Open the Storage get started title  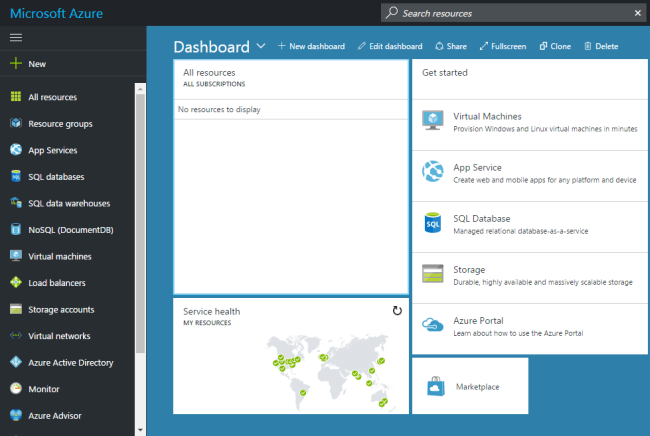tap(469, 269)
